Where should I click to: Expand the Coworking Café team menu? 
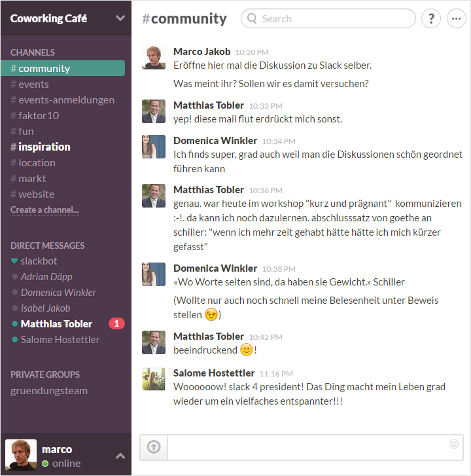[120, 18]
